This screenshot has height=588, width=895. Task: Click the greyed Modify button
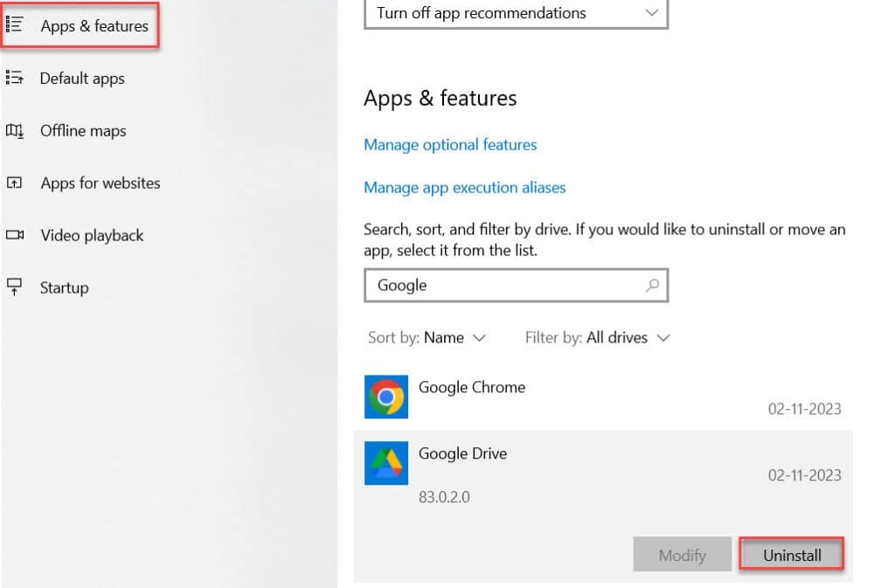682,555
